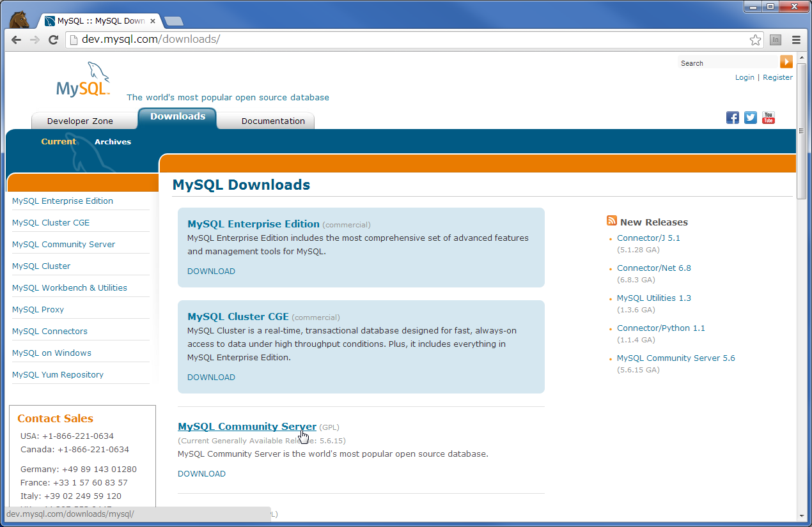Open the browser menu hamburger icon
The image size is (812, 527).
point(796,40)
